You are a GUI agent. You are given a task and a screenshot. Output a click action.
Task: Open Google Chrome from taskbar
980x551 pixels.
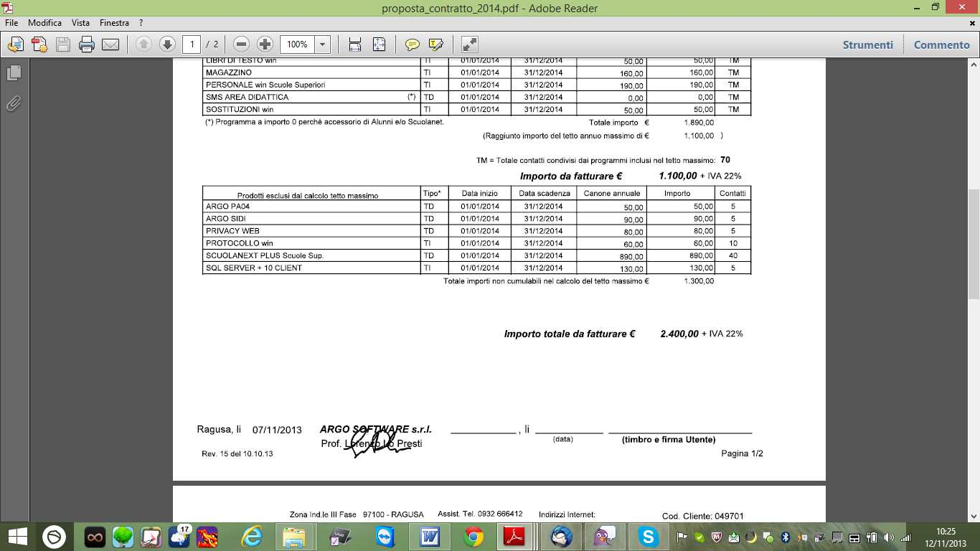click(473, 537)
